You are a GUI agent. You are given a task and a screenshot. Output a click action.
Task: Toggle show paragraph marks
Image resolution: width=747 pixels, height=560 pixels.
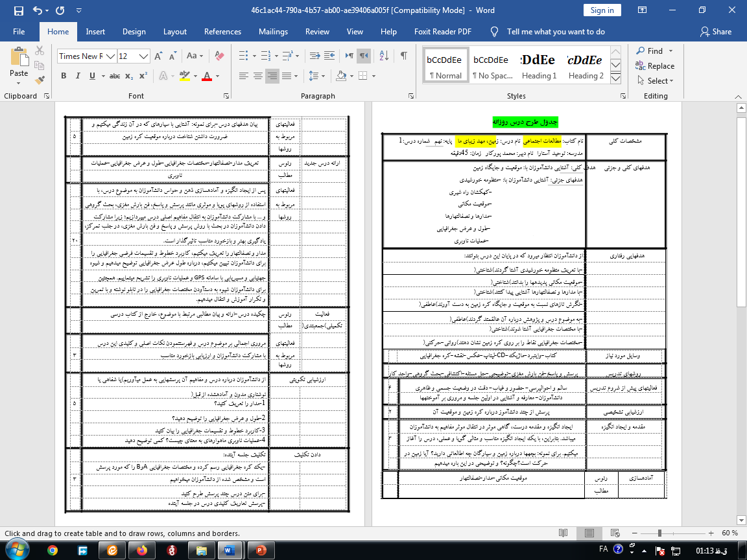coord(403,56)
